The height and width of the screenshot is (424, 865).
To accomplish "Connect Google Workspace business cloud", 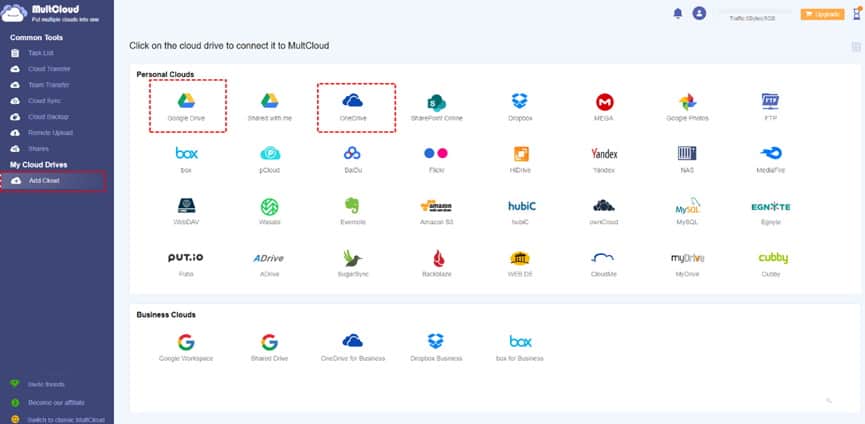I will click(x=186, y=348).
